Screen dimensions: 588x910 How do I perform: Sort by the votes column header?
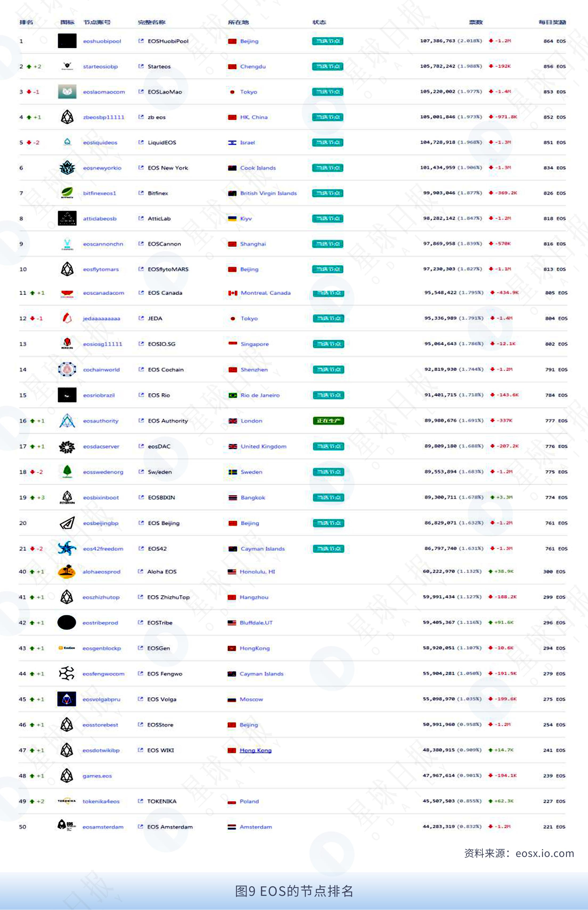(476, 22)
